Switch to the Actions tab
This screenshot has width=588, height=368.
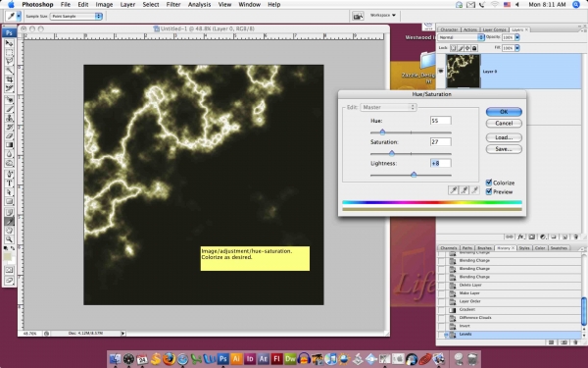[469, 29]
